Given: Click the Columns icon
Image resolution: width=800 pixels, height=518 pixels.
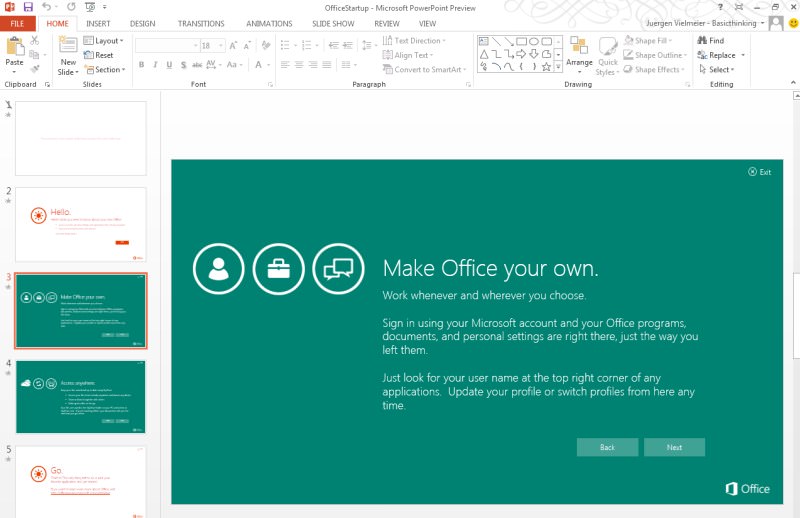Looking at the screenshot, I should (346, 65).
